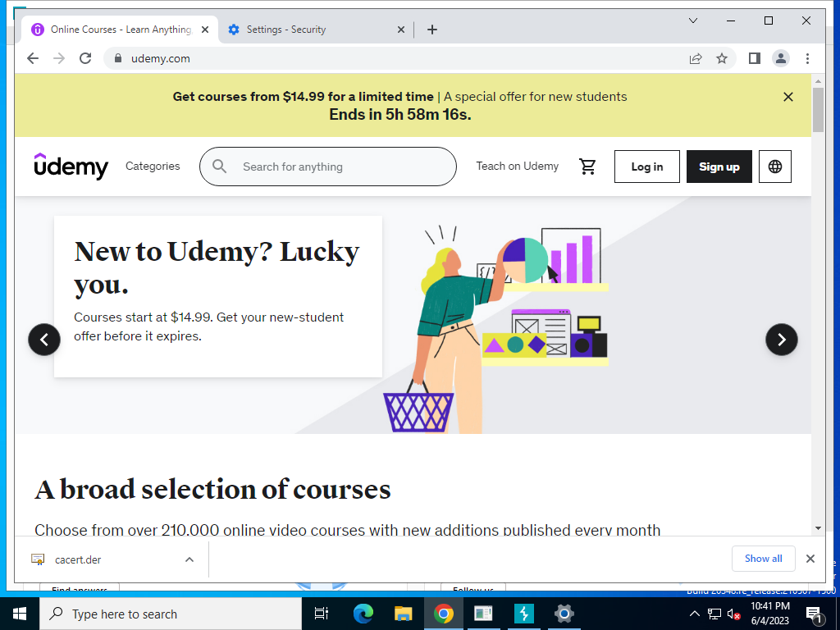Open the Chrome profile avatar menu
Image resolution: width=840 pixels, height=630 pixels.
pos(781,58)
